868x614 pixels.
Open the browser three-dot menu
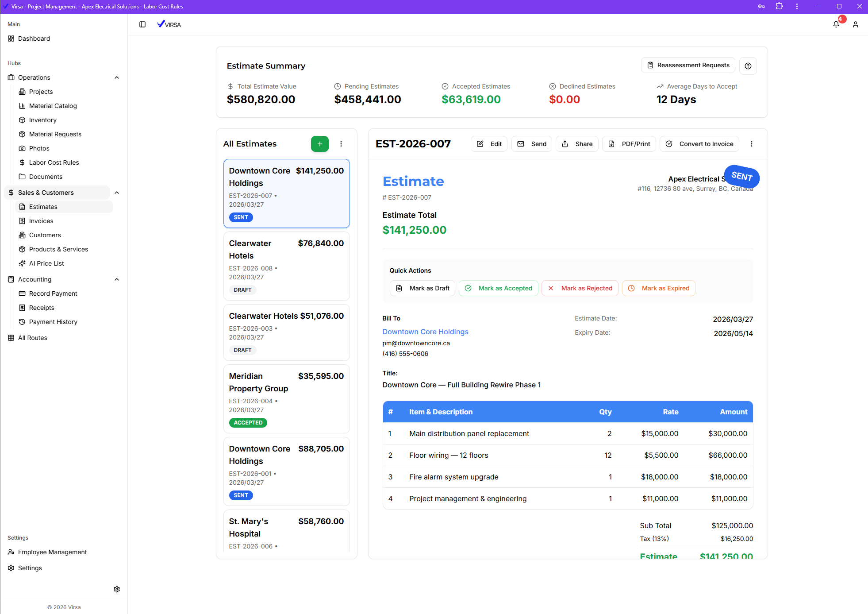click(797, 6)
